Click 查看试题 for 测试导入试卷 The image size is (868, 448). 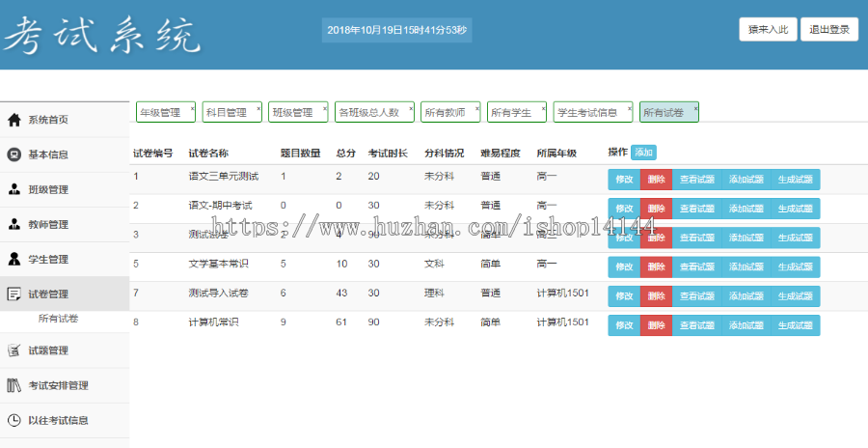click(x=696, y=296)
